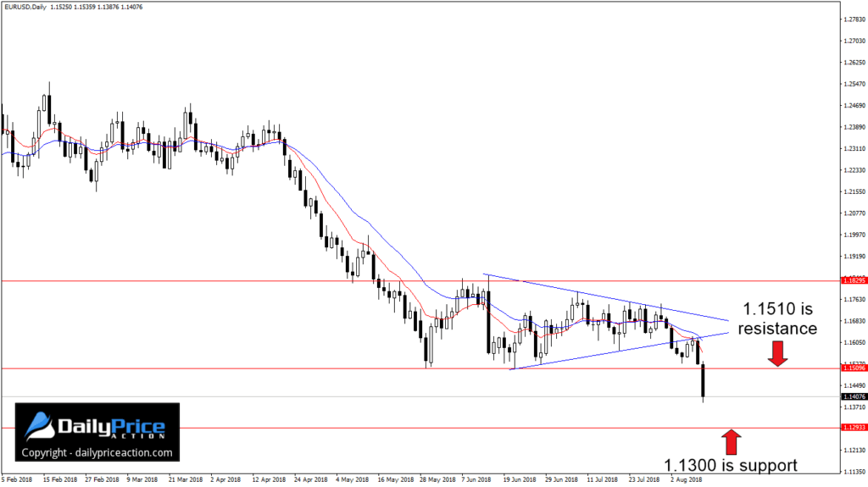Select the red 1.15096 price tag

tap(854, 368)
